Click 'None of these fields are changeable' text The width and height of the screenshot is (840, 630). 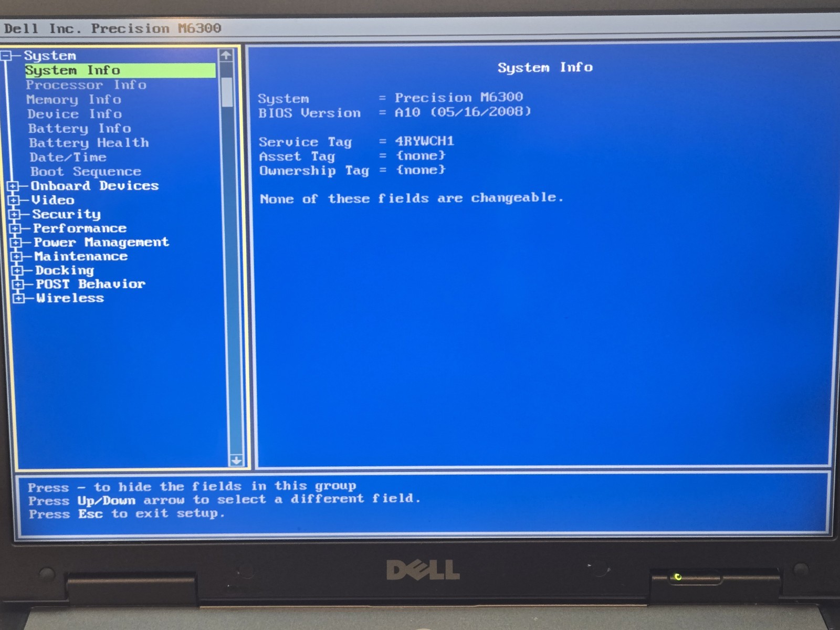(x=412, y=198)
